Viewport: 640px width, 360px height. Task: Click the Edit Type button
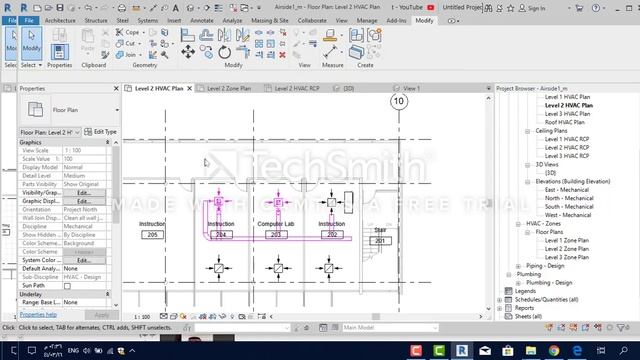coord(100,132)
